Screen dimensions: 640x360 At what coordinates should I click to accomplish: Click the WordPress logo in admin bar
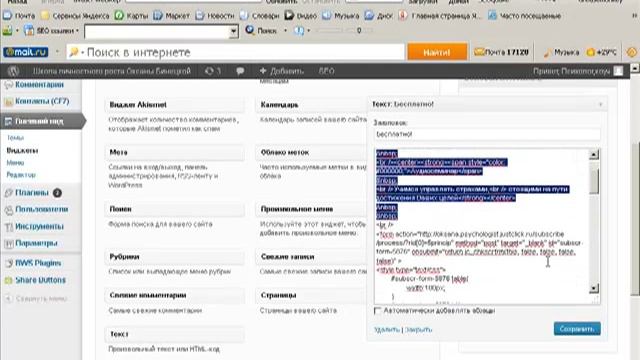[x=13, y=71]
